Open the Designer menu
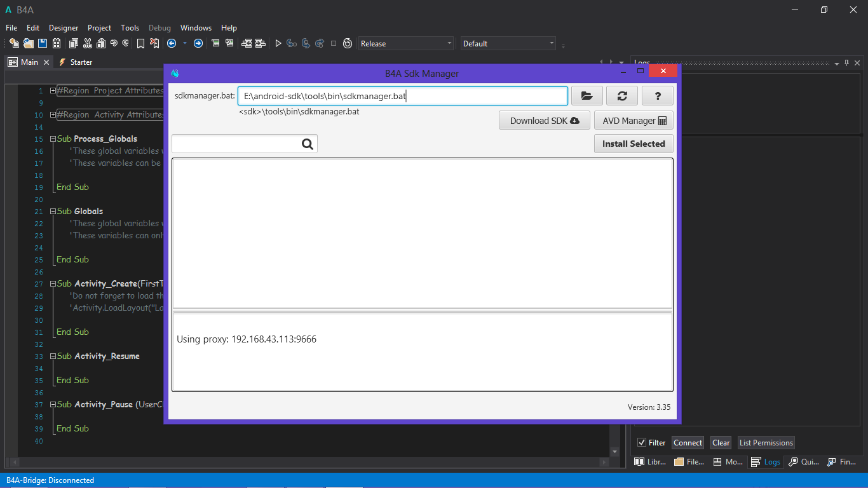The width and height of the screenshot is (868, 488). point(64,28)
